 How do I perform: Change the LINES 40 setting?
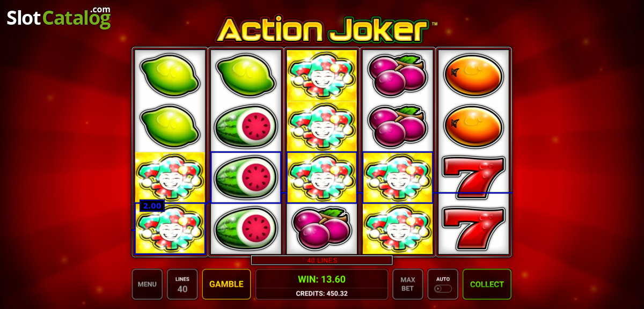(x=182, y=284)
